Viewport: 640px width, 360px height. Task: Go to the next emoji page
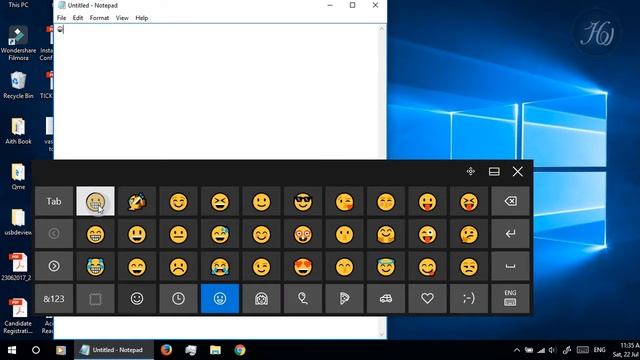point(54,267)
